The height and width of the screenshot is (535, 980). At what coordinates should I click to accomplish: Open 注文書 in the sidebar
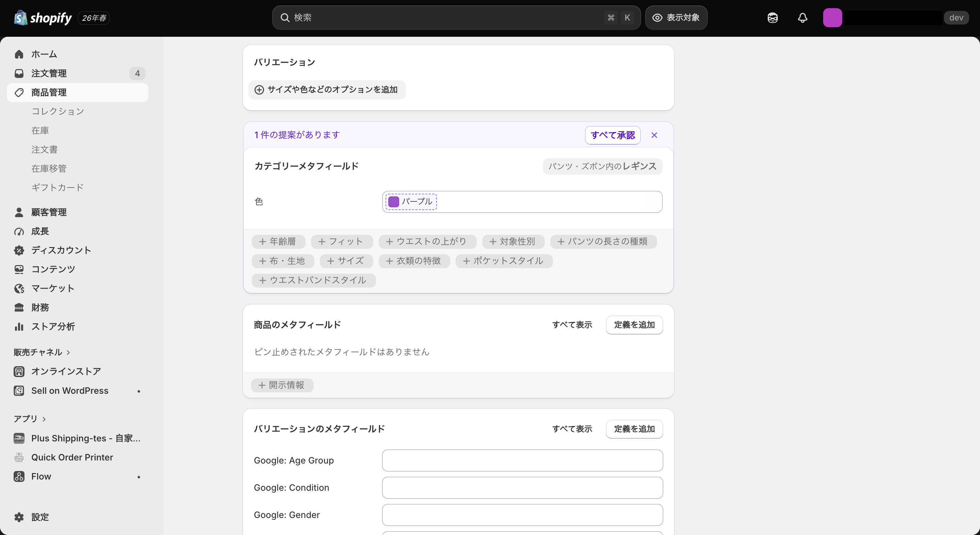click(45, 149)
